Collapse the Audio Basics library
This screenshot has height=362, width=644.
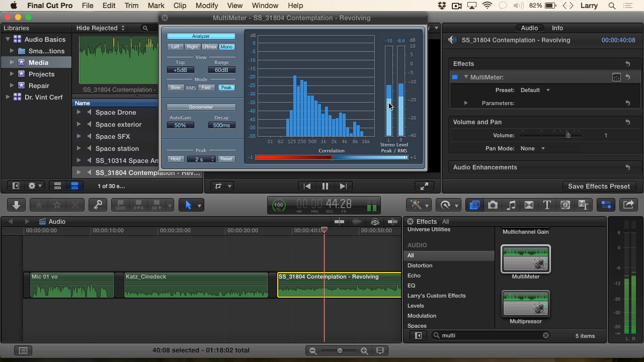8,39
